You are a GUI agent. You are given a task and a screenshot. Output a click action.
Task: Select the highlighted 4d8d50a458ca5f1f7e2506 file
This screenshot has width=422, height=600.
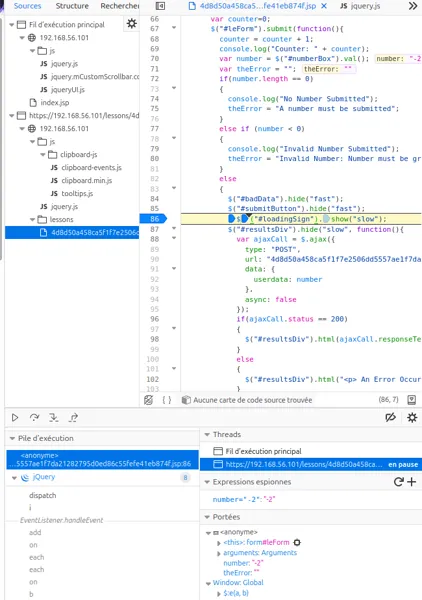click(x=72, y=233)
